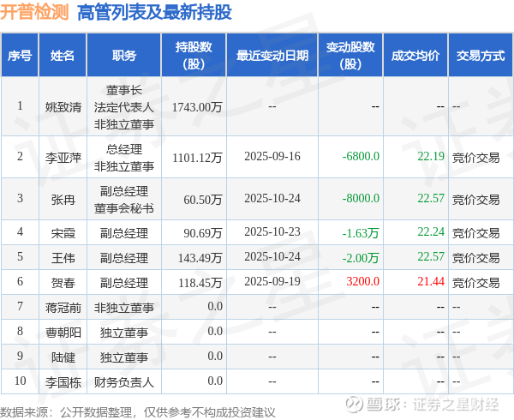Viewport: 514px width, 420px height.
Task: Select the 成交均价 column header
Action: pos(415,55)
